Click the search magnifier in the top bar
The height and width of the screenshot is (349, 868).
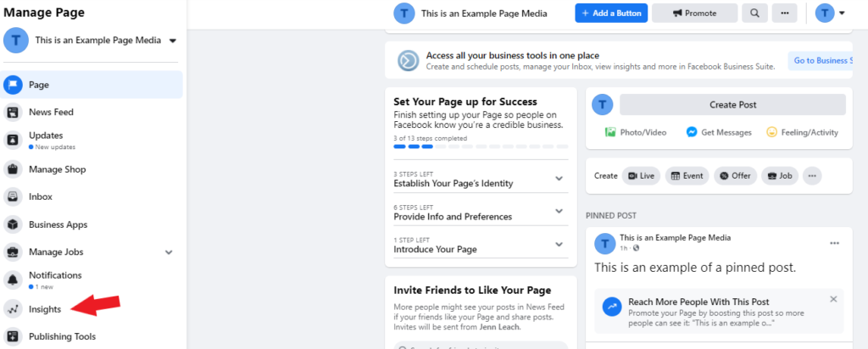754,14
